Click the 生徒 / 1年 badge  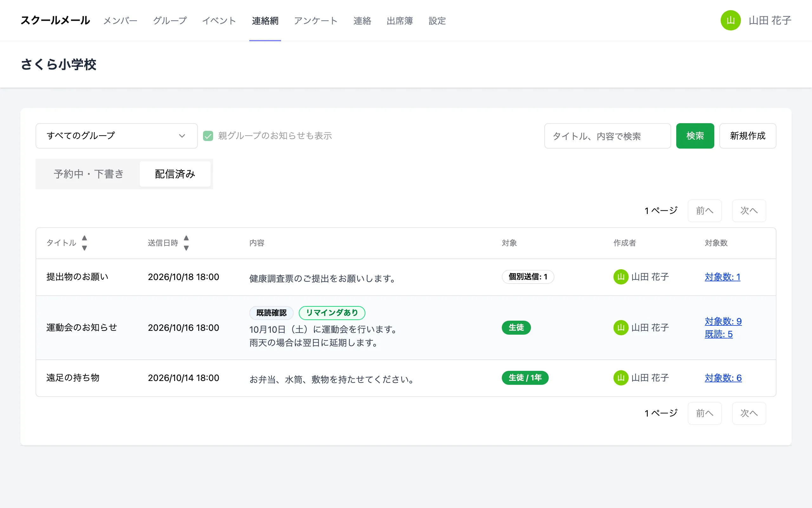pyautogui.click(x=525, y=378)
